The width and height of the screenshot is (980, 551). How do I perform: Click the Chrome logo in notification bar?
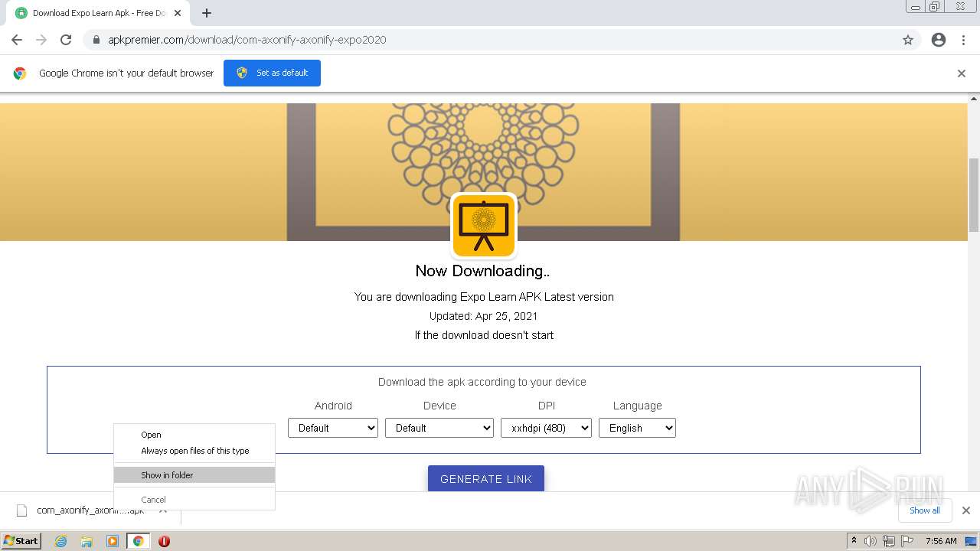[x=20, y=73]
